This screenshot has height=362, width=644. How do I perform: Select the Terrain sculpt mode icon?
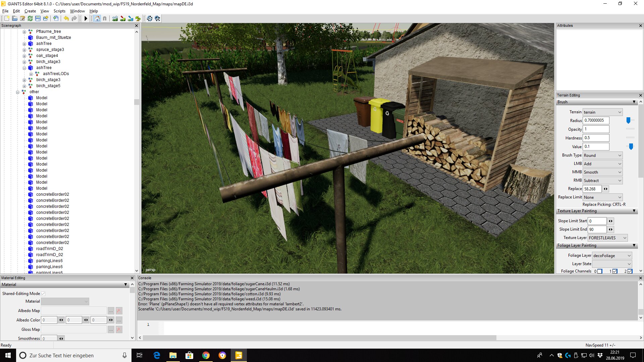coord(115,18)
